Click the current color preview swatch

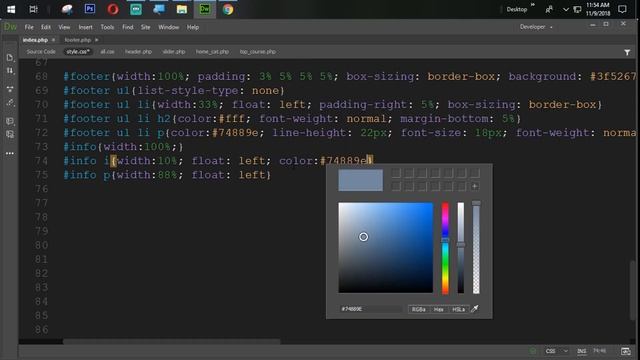click(x=360, y=180)
